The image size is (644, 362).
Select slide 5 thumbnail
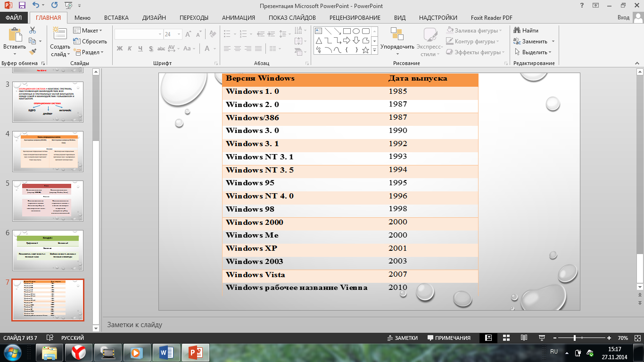click(48, 201)
